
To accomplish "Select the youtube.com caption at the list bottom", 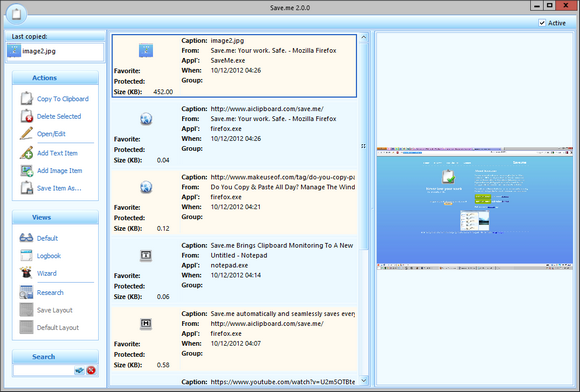I will pyautogui.click(x=283, y=382).
